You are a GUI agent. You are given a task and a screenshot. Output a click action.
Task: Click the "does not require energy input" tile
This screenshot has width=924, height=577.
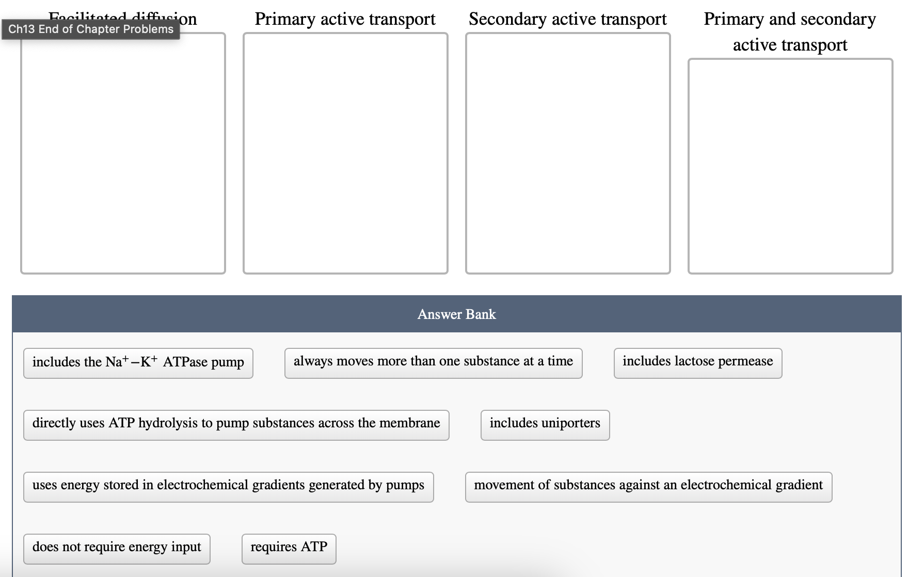(x=116, y=548)
